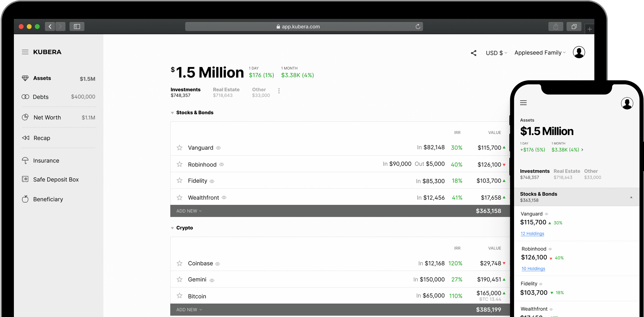Open the Kubera hamburger menu in sidebar
This screenshot has width=644, height=317.
coord(25,52)
